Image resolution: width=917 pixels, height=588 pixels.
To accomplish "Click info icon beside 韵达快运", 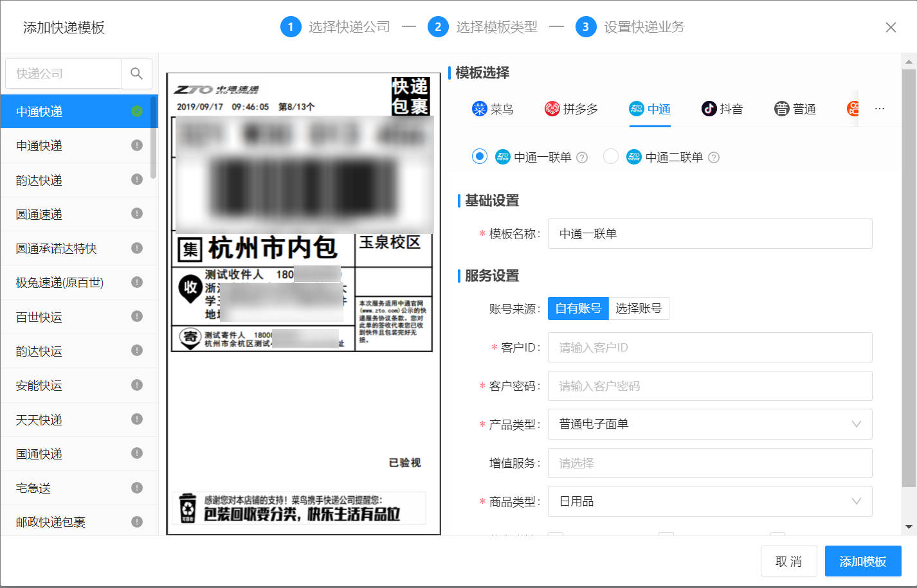I will click(x=137, y=350).
